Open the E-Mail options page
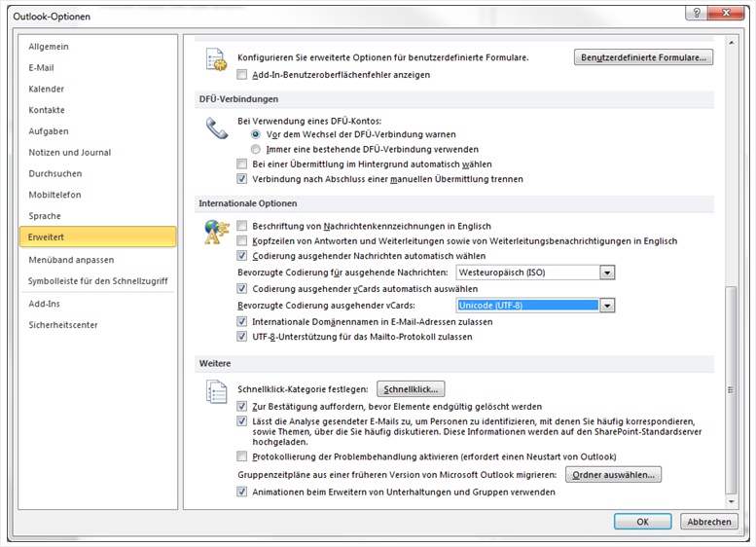This screenshot has width=756, height=547. click(97, 68)
